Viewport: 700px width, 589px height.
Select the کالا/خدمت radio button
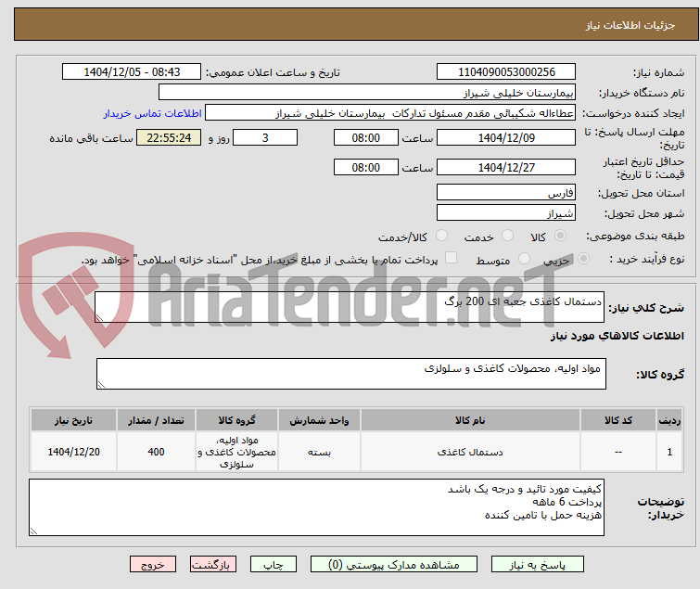point(441,236)
